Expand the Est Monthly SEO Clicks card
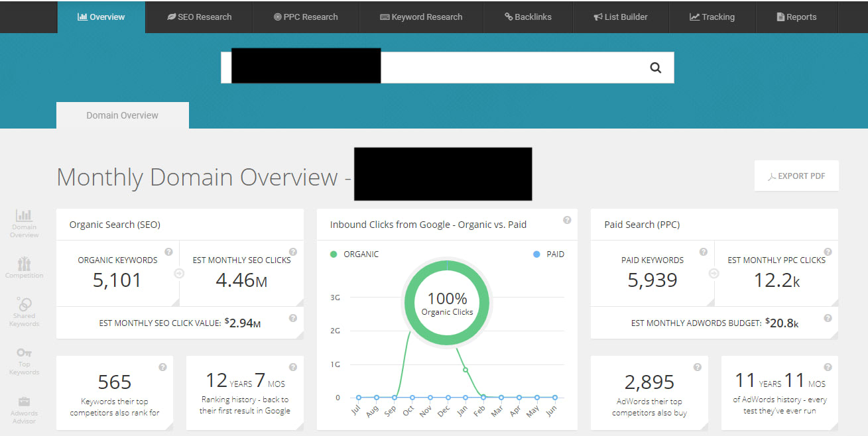The image size is (868, 436). click(x=299, y=302)
